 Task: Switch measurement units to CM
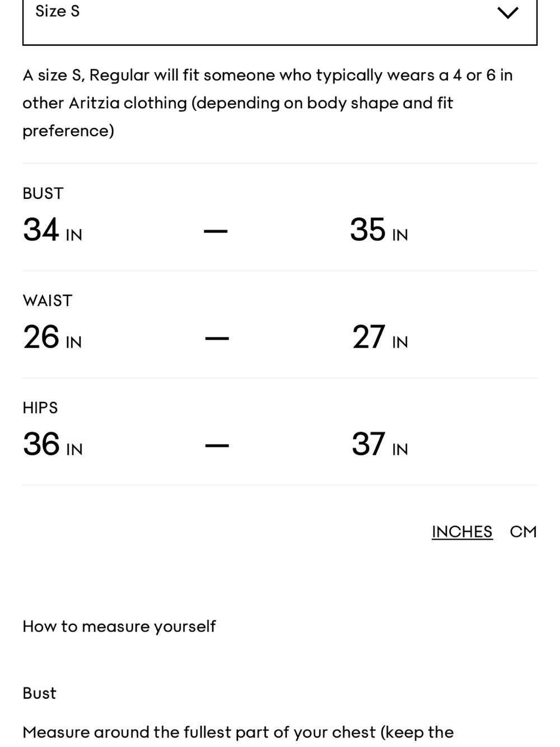coord(523,531)
